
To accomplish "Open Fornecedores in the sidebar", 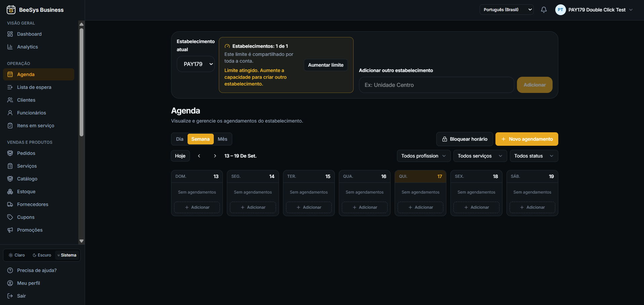I will [39, 204].
